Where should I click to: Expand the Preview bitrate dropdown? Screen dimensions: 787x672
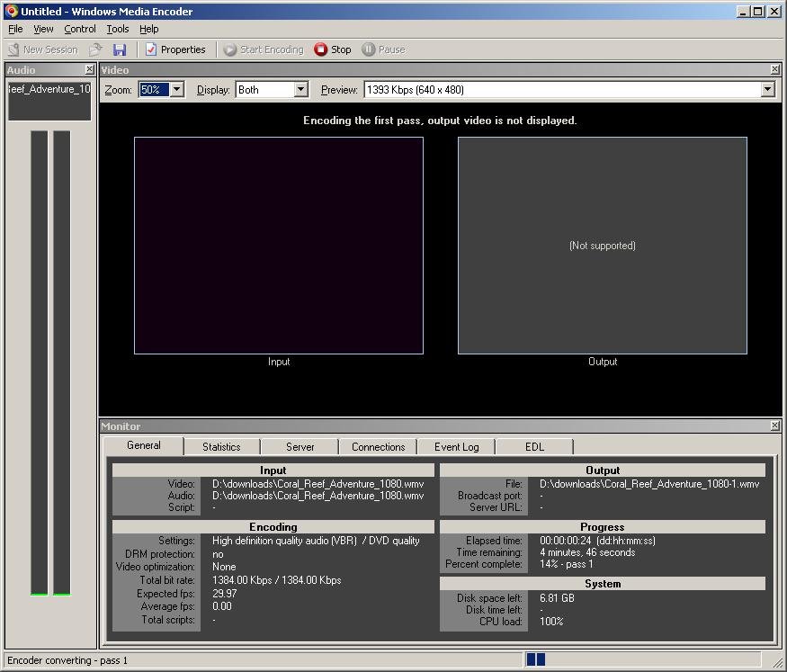pos(767,90)
